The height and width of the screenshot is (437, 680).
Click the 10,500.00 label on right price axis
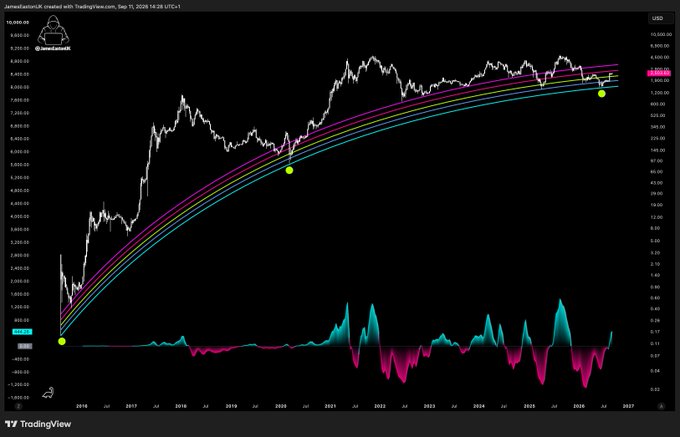[661, 34]
